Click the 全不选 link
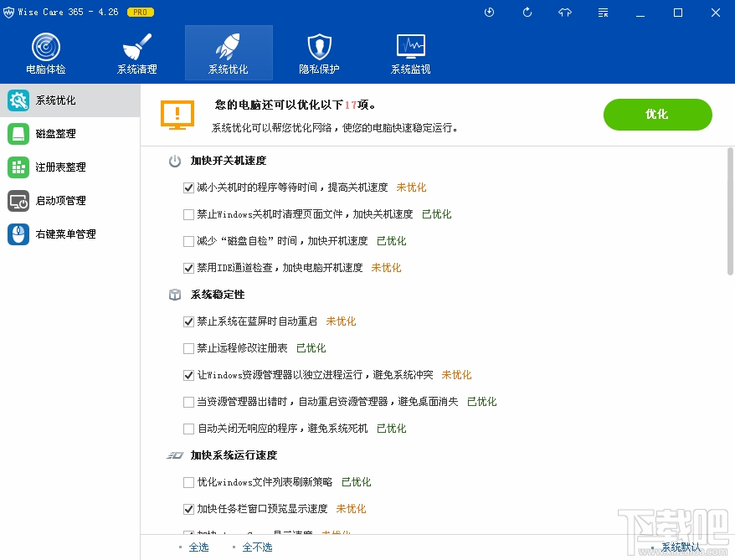Screen dimensions: 735x560 257,547
